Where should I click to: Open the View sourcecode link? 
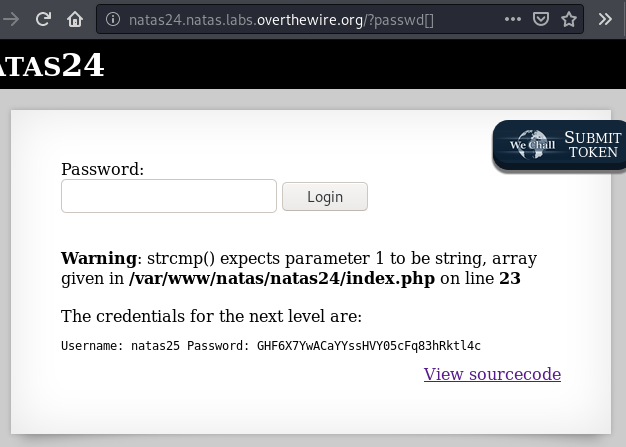click(x=492, y=374)
